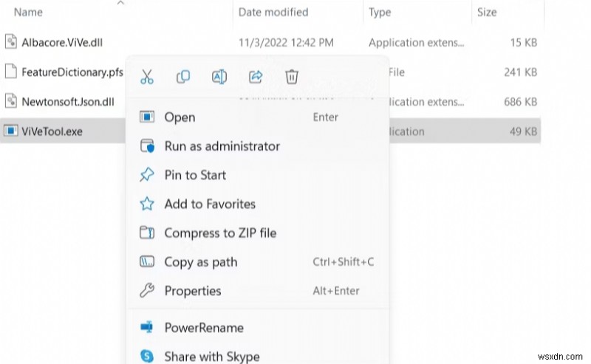Select Compress to ZIP file
591x364 pixels.
click(219, 233)
